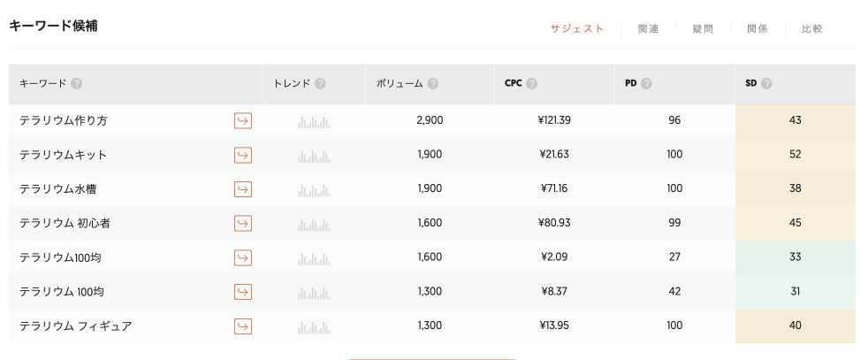Viewport: 868px width, 360px height.
Task: Select the テラリウム100均 keyword link
Action: point(60,257)
